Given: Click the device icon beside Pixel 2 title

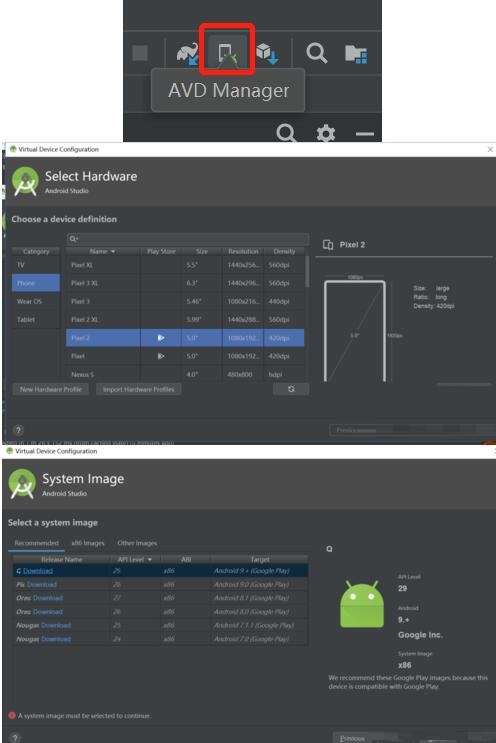Looking at the screenshot, I should [328, 245].
